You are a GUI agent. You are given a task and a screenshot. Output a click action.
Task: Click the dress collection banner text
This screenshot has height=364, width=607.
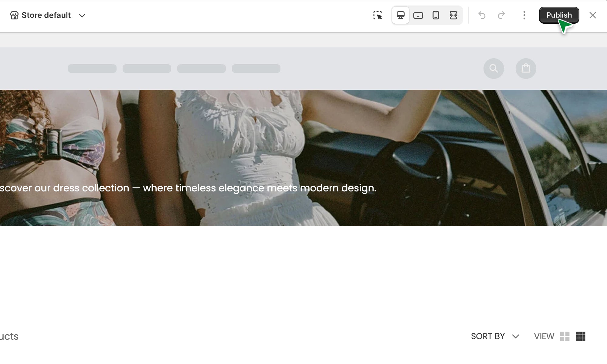pos(188,188)
